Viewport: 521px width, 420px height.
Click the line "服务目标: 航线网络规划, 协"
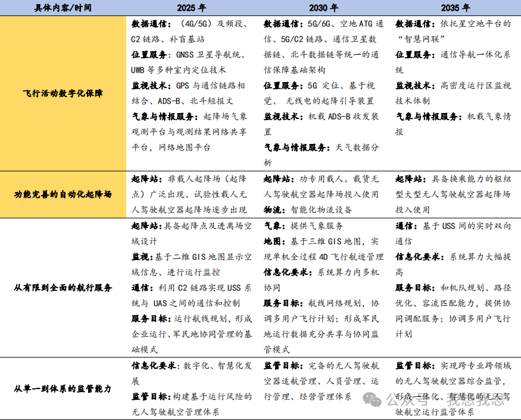322,303
